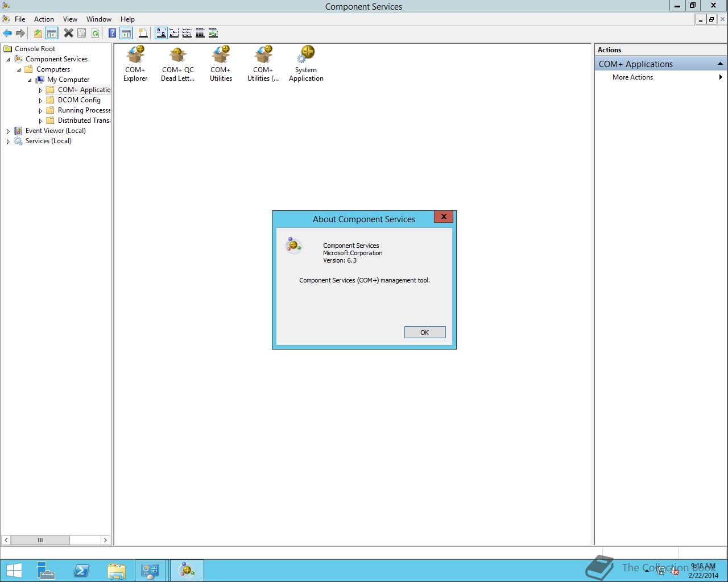Screen dimensions: 728x582
Task: Open the Start button on taskbar
Action: click(x=14, y=570)
